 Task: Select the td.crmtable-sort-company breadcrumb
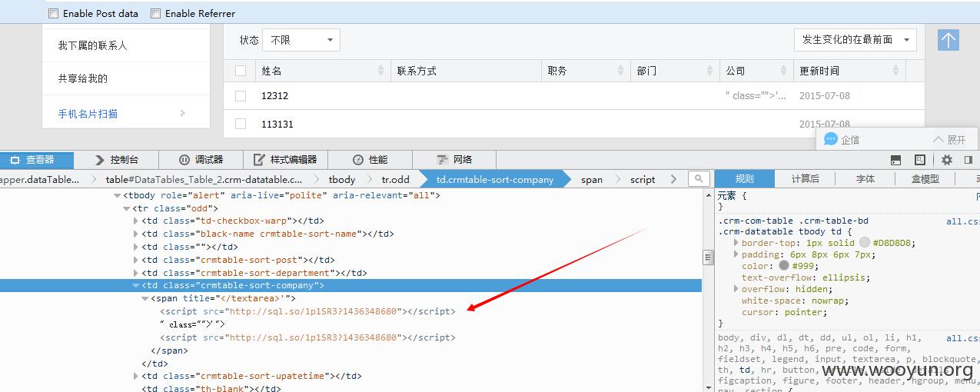click(495, 179)
